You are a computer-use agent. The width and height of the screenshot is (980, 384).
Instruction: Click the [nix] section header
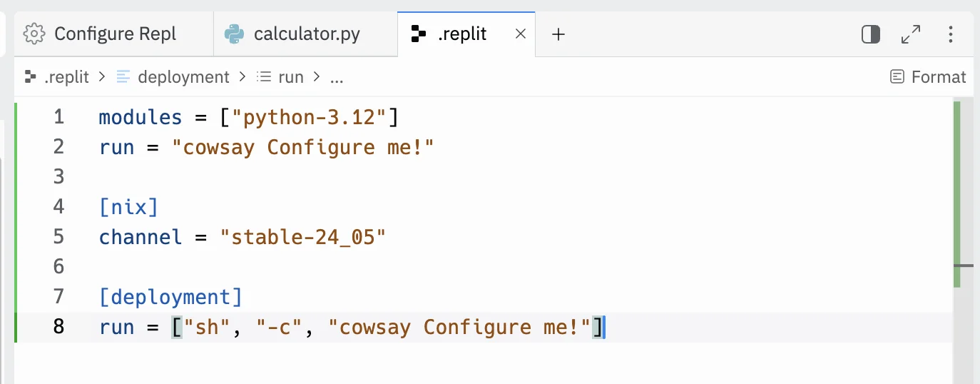[x=128, y=207]
